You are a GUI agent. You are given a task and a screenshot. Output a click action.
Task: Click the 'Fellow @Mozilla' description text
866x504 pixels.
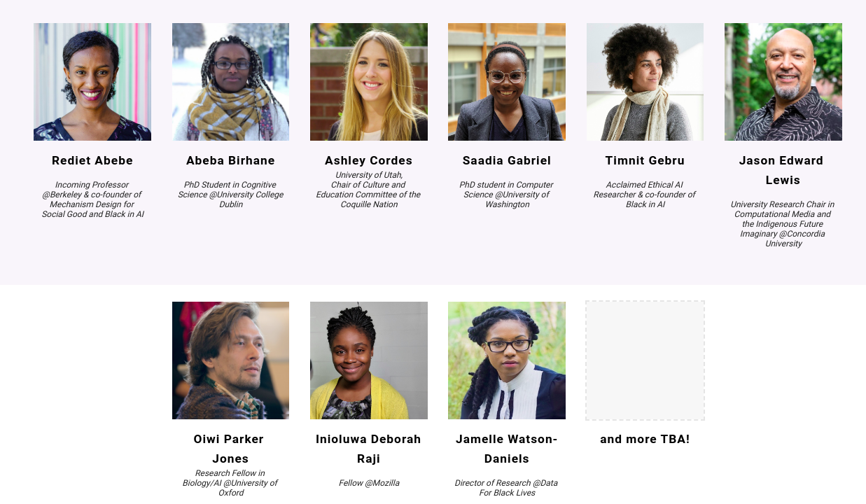[x=369, y=483]
